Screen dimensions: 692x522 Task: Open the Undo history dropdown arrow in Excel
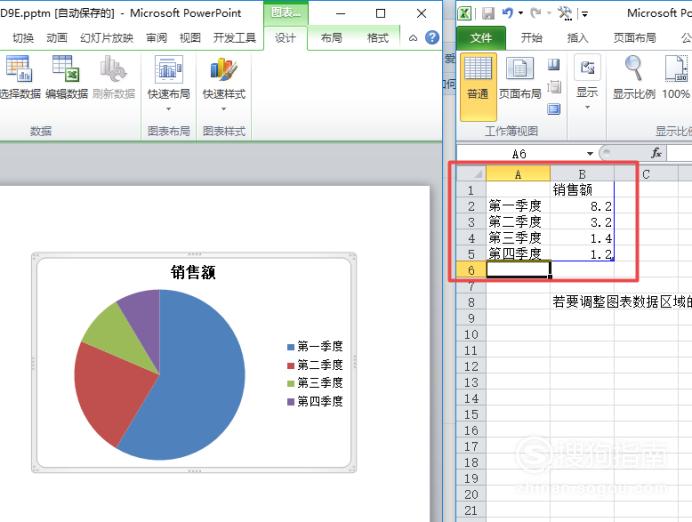click(521, 13)
